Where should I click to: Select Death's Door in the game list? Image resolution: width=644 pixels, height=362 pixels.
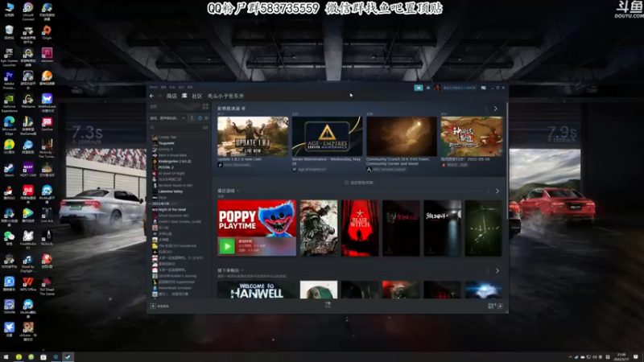pyautogui.click(x=180, y=222)
